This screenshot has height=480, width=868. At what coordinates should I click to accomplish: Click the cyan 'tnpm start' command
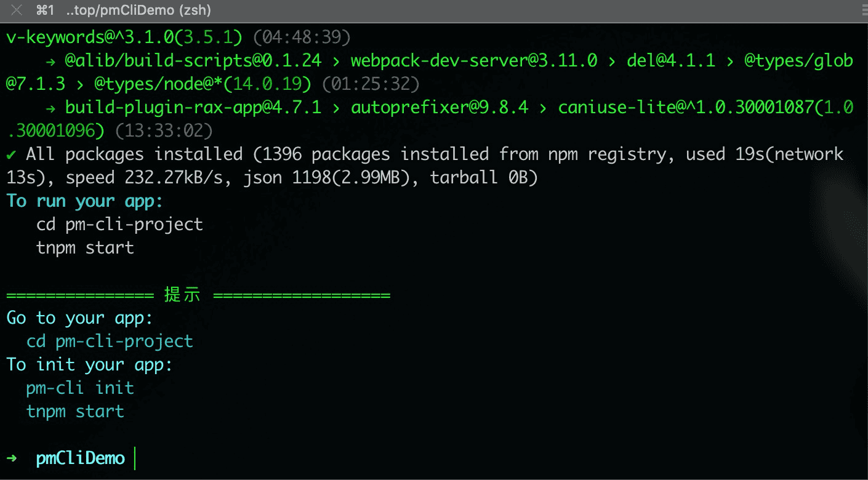click(75, 412)
